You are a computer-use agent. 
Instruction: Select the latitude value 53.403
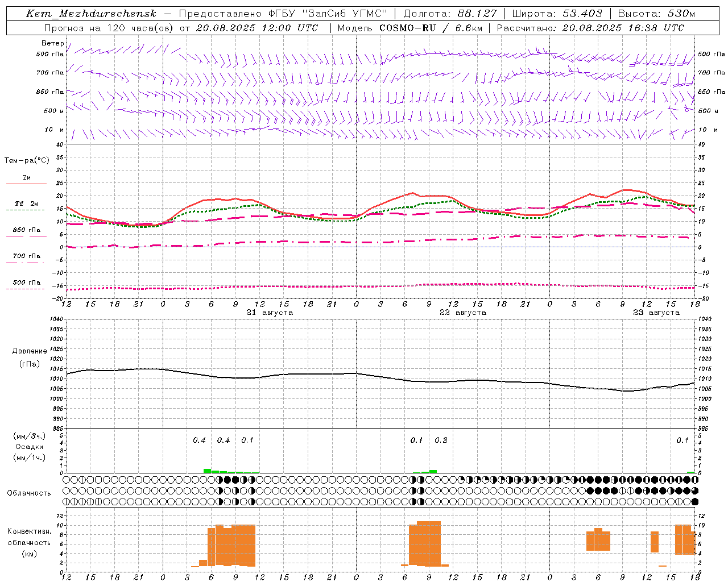(582, 14)
